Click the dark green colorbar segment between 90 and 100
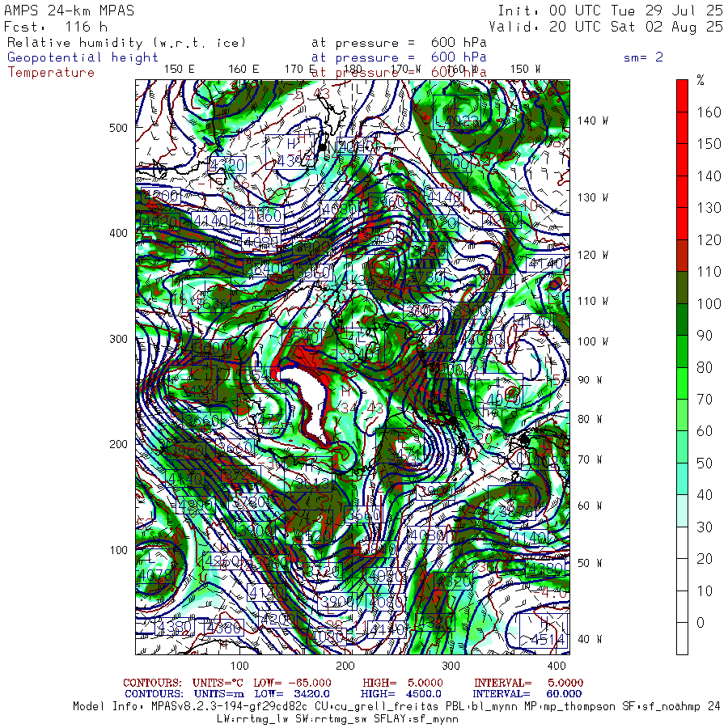Image resolution: width=728 pixels, height=728 pixels. tap(682, 320)
